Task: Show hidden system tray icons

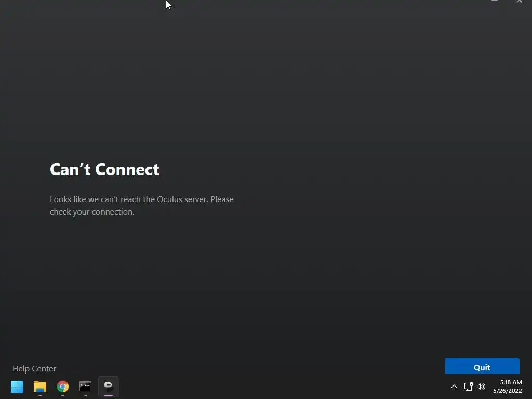Action: click(x=454, y=387)
